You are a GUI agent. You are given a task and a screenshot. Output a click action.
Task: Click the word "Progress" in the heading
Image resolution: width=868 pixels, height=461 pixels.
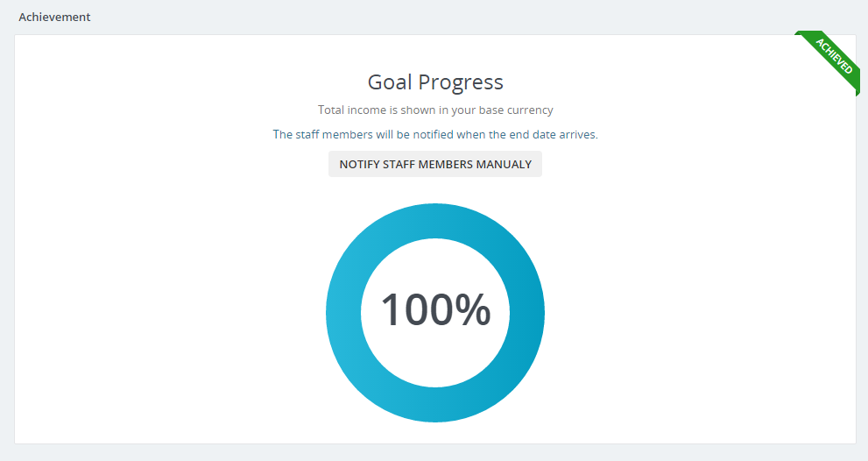(461, 82)
